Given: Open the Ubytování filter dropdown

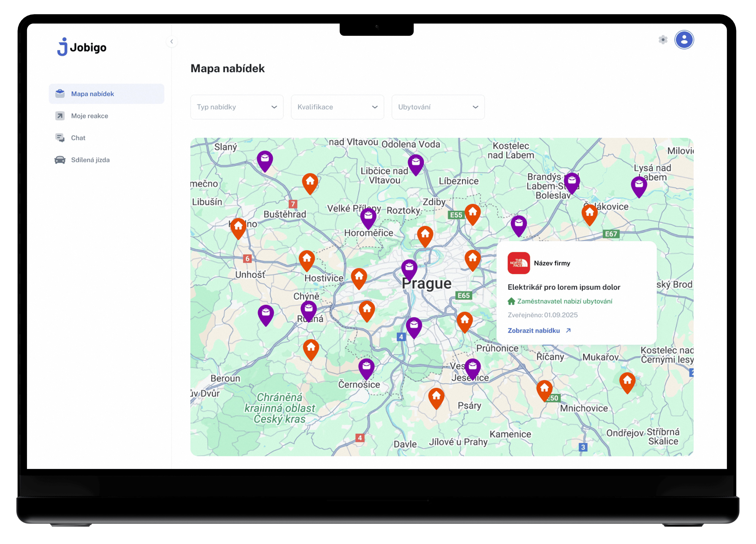Looking at the screenshot, I should 438,107.
